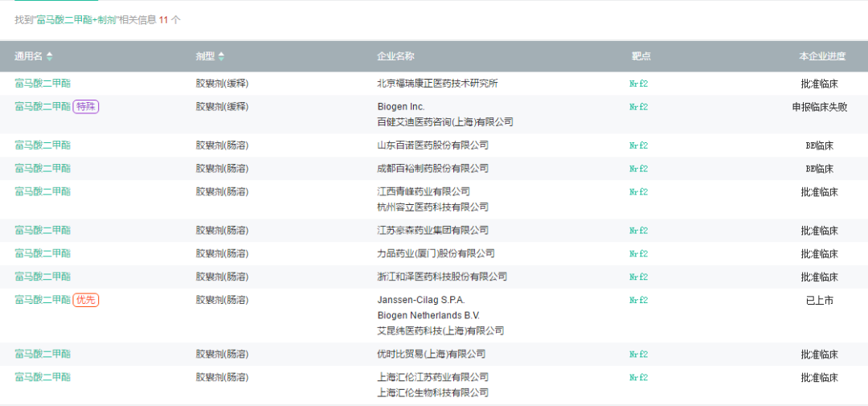Click Nrf2 target in Janssen-Cilag row
Viewport: 868px width, 406px height.
pos(638,300)
